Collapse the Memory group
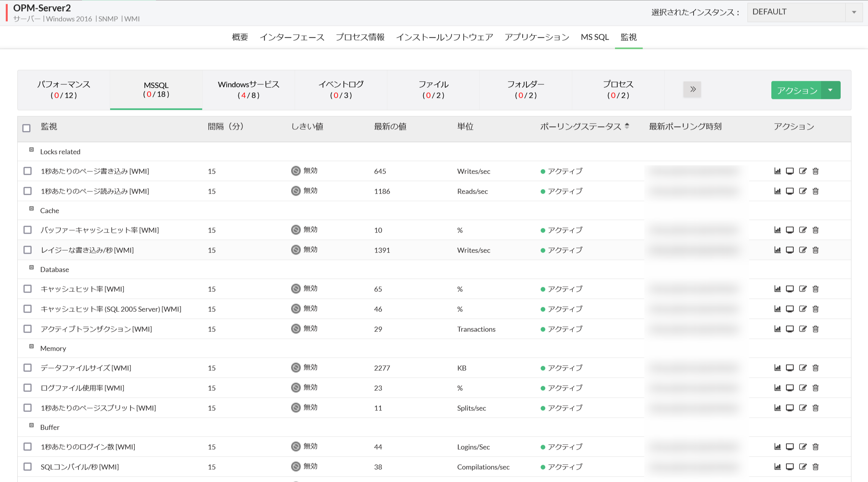868x482 pixels. pos(32,346)
